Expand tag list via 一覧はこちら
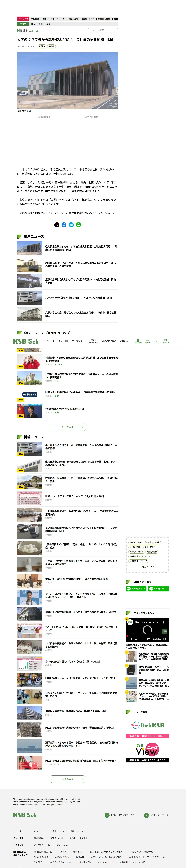This screenshot has height=868, width=186. [147, 567]
